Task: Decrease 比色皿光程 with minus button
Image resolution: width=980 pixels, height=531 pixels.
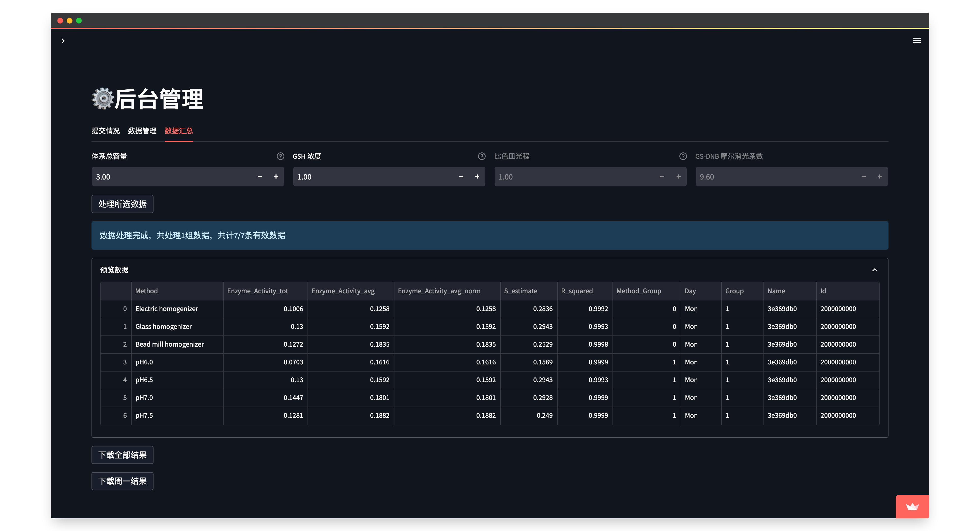Action: (x=662, y=176)
